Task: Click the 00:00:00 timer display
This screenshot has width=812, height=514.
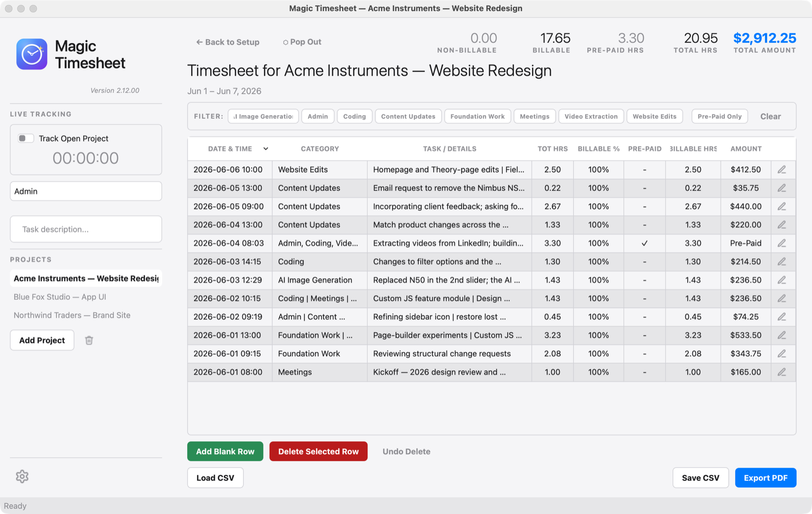Action: pyautogui.click(x=86, y=158)
